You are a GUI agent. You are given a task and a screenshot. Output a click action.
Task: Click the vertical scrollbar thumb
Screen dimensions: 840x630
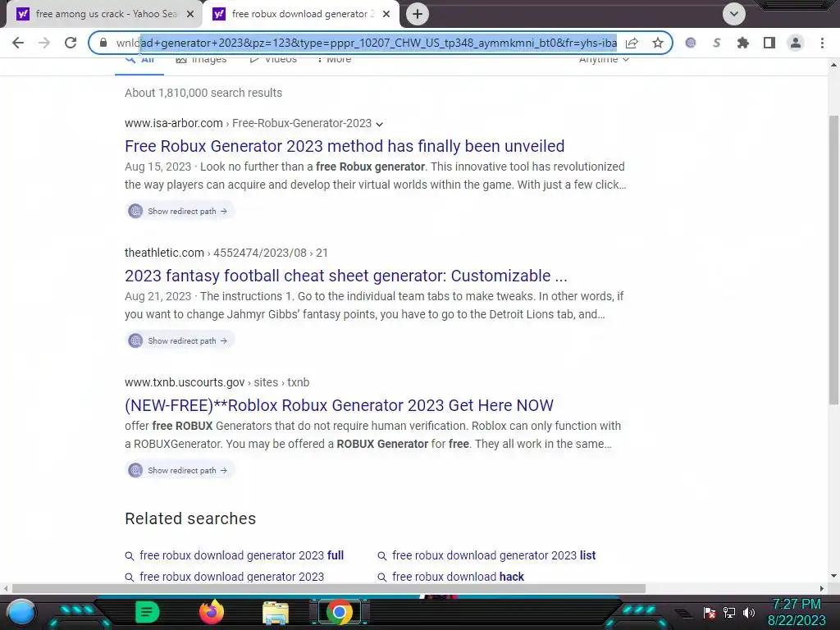(x=833, y=259)
